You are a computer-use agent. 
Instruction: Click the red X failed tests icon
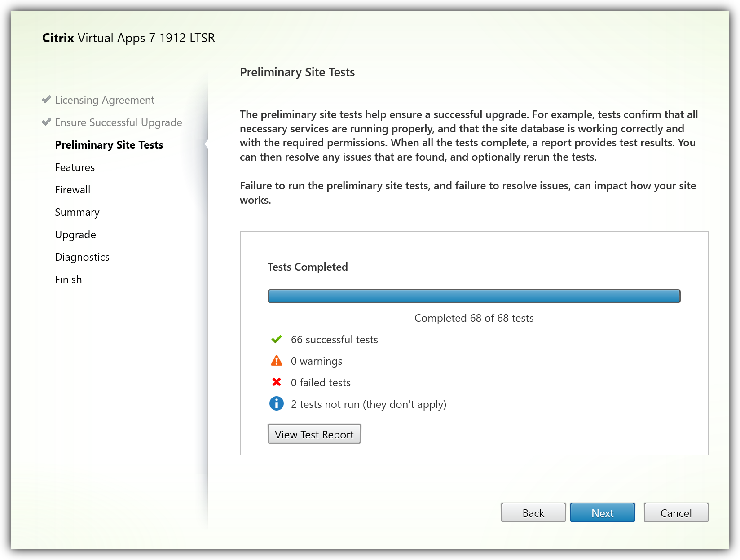277,382
